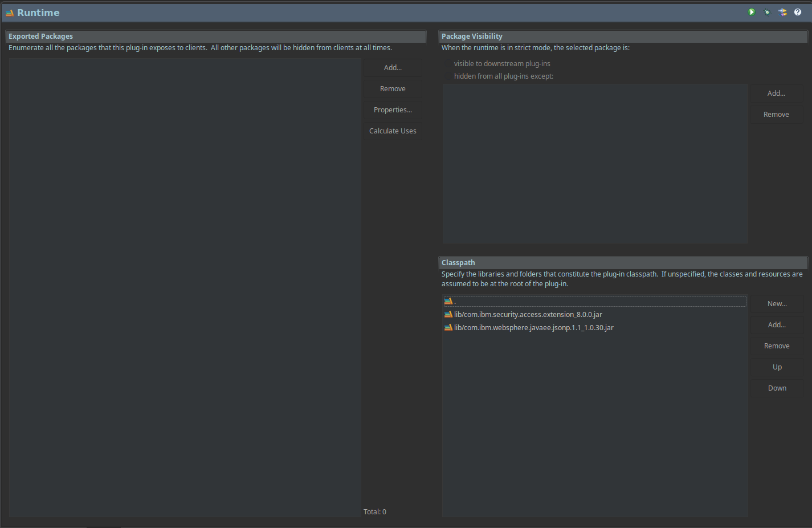The image size is (812, 528).
Task: Click Add... in Exported Packages section
Action: click(393, 67)
